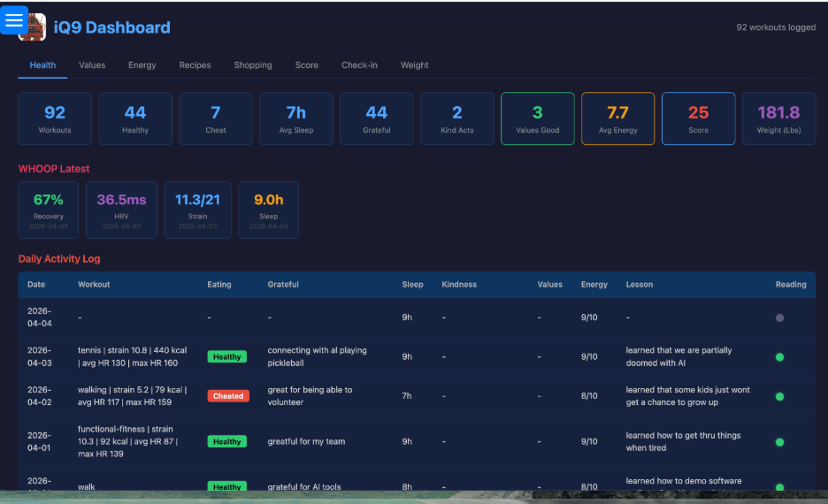Click the gray reading dot for 2026-04-04
Screen dimensions: 828x504
pos(779,317)
